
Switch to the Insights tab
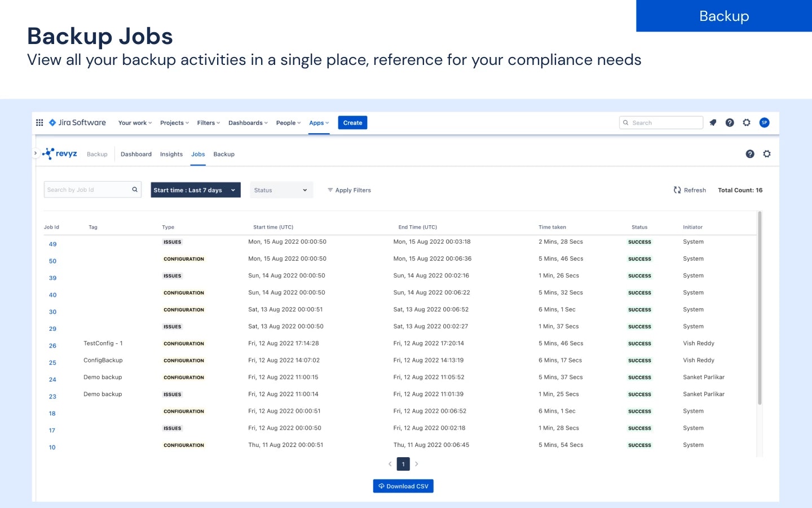point(171,154)
